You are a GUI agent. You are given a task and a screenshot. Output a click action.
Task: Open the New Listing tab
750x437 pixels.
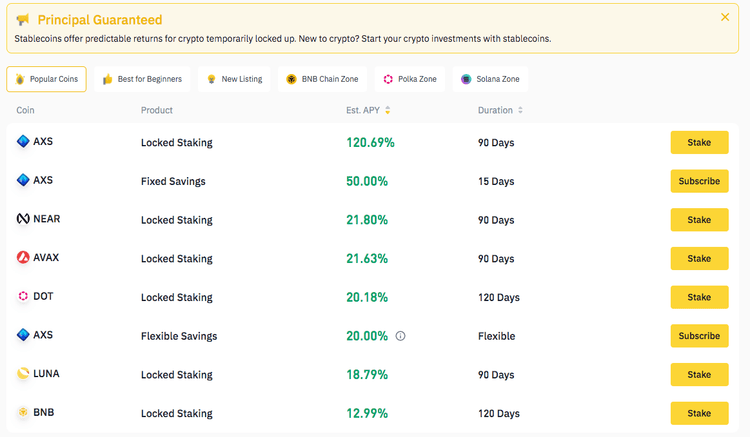[234, 79]
